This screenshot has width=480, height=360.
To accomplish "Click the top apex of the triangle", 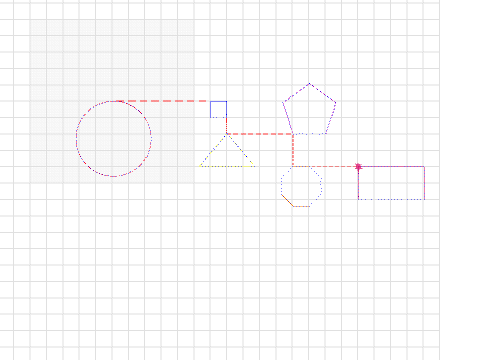I will point(227,134).
